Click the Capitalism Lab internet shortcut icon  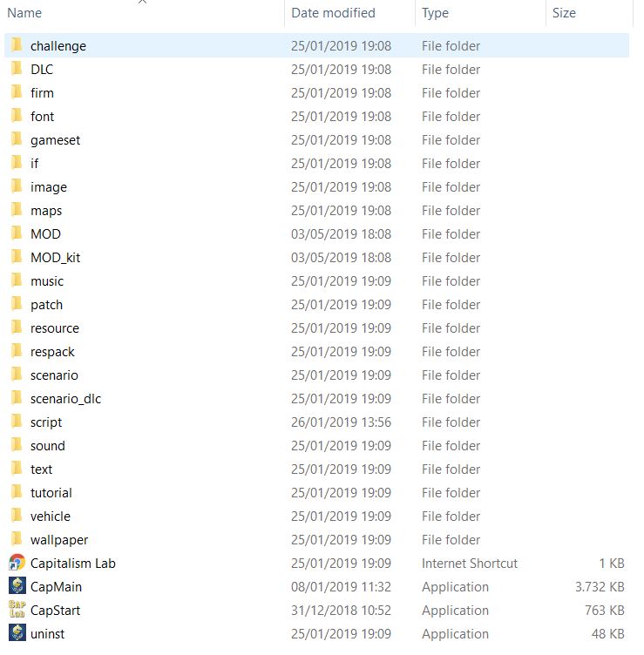(x=17, y=563)
